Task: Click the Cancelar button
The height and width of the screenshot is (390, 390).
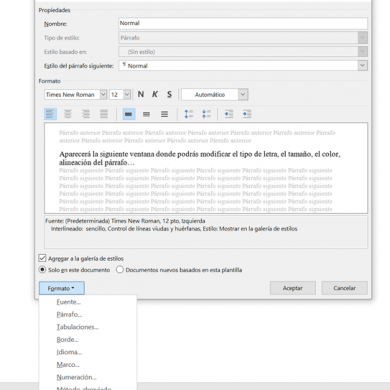Action: [344, 288]
